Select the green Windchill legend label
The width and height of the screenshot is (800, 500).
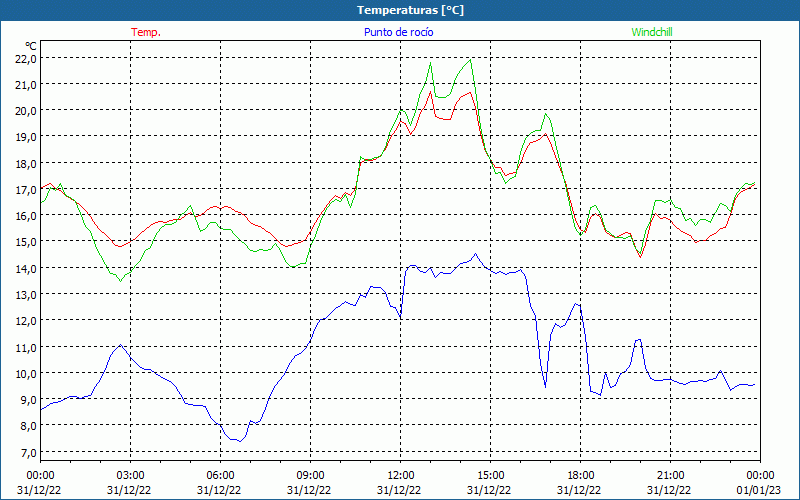pos(652,32)
